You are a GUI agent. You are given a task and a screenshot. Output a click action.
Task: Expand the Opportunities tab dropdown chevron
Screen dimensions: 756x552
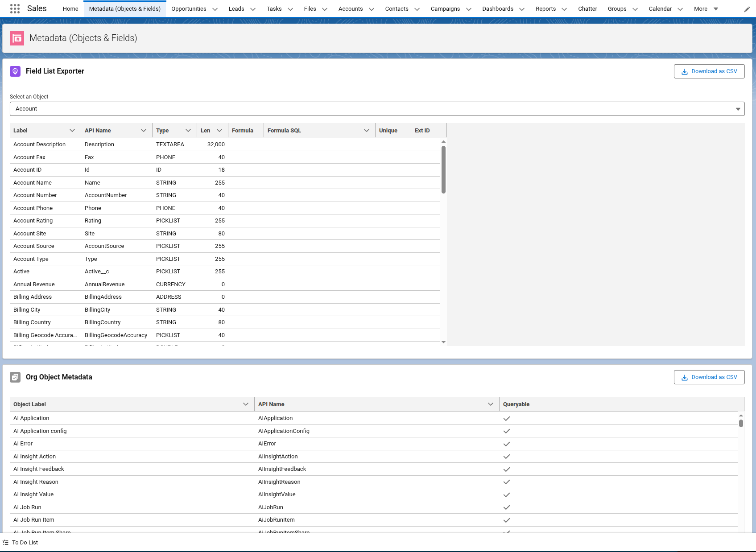pos(215,9)
